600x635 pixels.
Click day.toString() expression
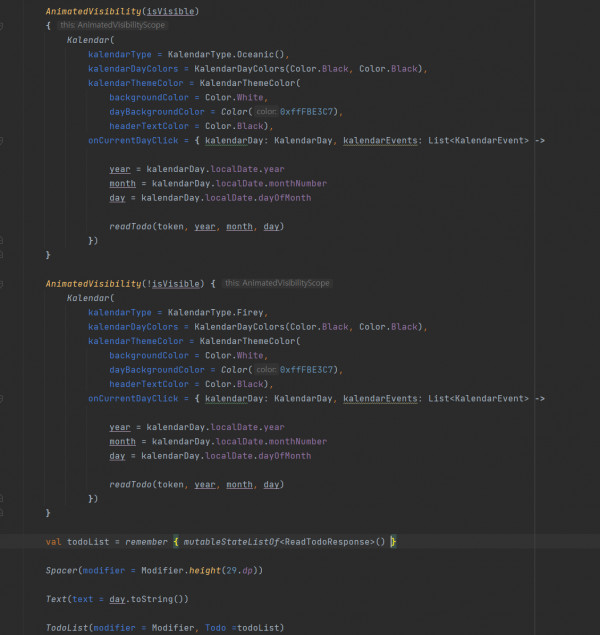coord(146,599)
